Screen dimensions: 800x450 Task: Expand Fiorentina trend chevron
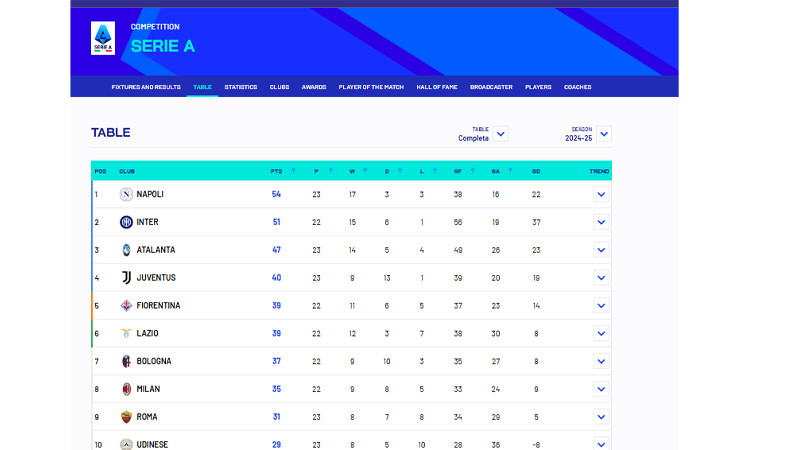coord(601,306)
